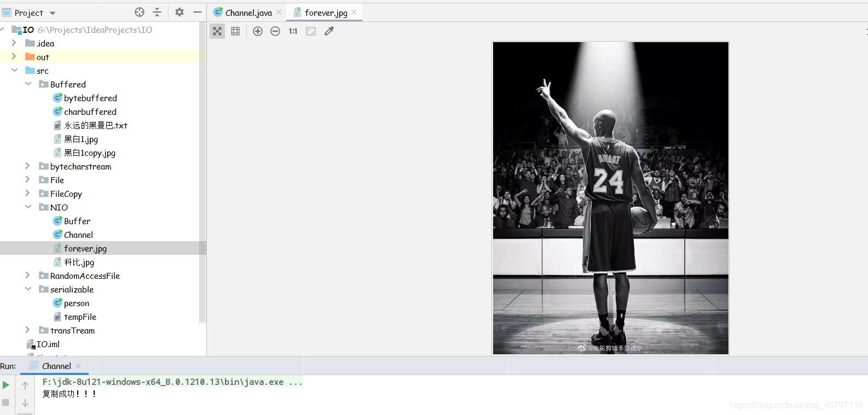Expand the .idea folder

pyautogui.click(x=14, y=43)
